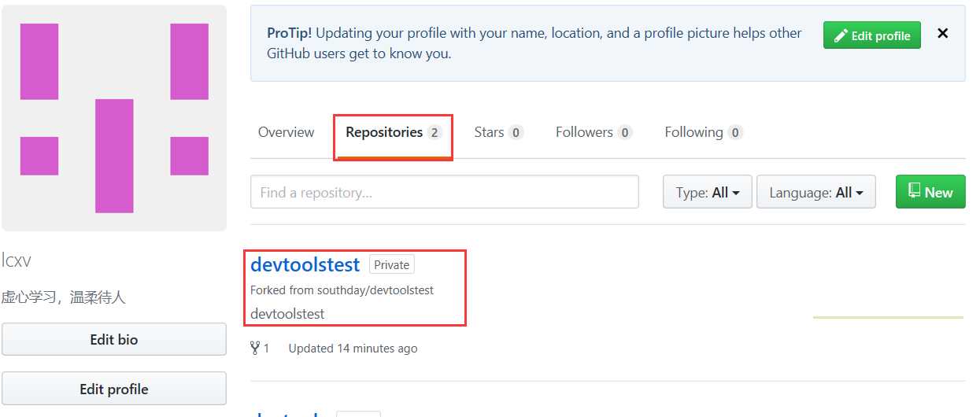Click the devtoolstest activity sparkline graph
The width and height of the screenshot is (980, 417).
click(888, 317)
